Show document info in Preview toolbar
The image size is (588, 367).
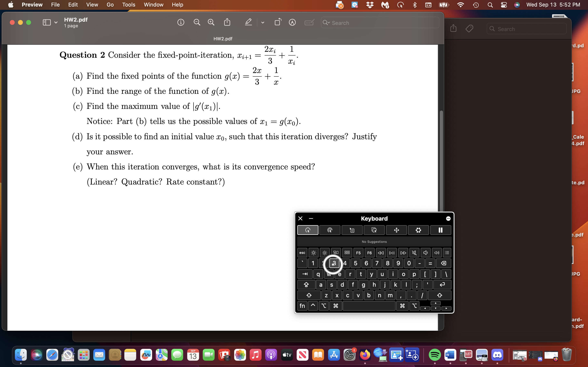tap(181, 22)
